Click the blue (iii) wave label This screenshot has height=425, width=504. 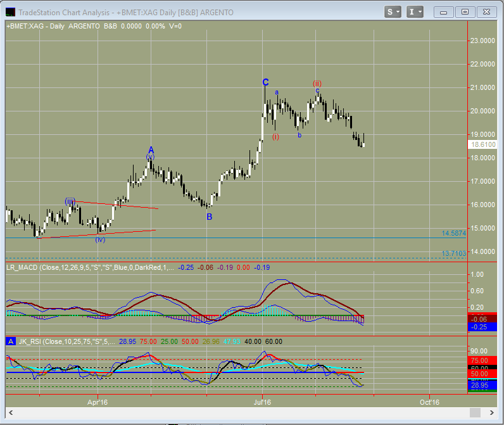70,201
